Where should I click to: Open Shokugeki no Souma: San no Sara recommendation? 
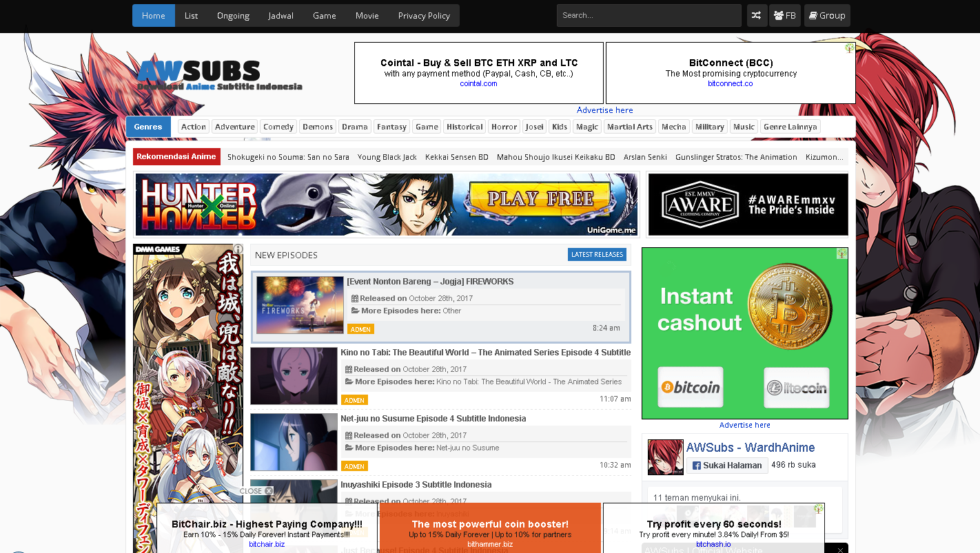[288, 157]
